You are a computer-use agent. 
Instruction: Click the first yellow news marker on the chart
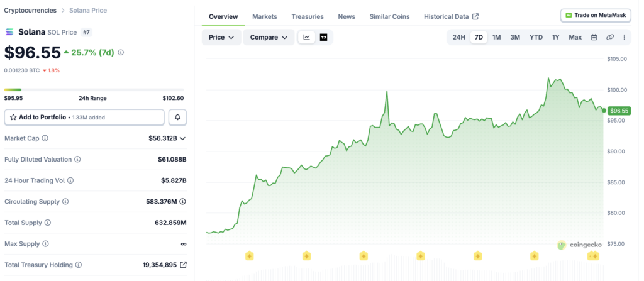tap(249, 256)
